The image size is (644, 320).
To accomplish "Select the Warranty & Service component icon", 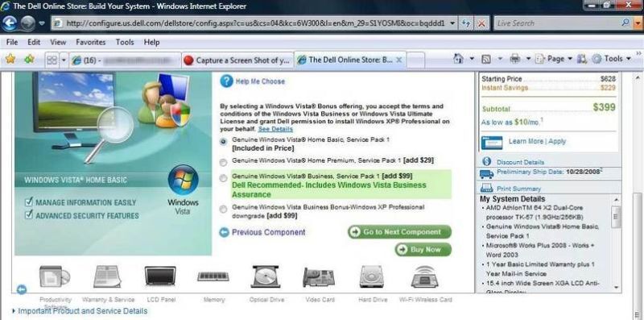I will [x=107, y=276].
